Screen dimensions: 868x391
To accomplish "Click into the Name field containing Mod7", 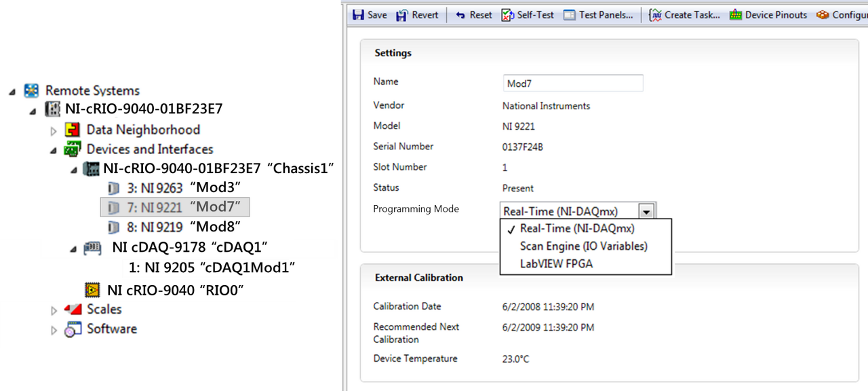I will (x=572, y=83).
